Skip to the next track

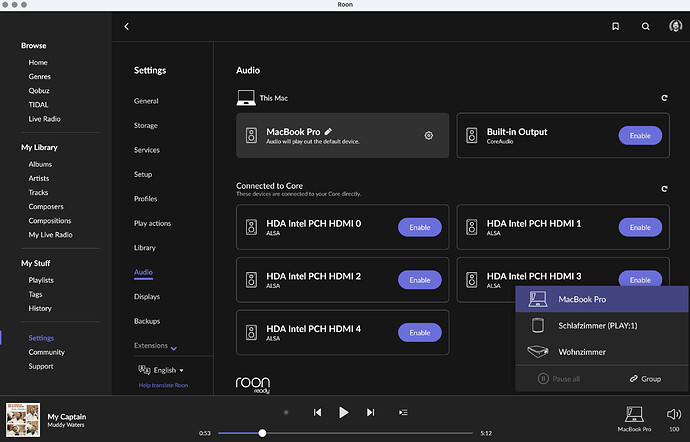coord(371,413)
